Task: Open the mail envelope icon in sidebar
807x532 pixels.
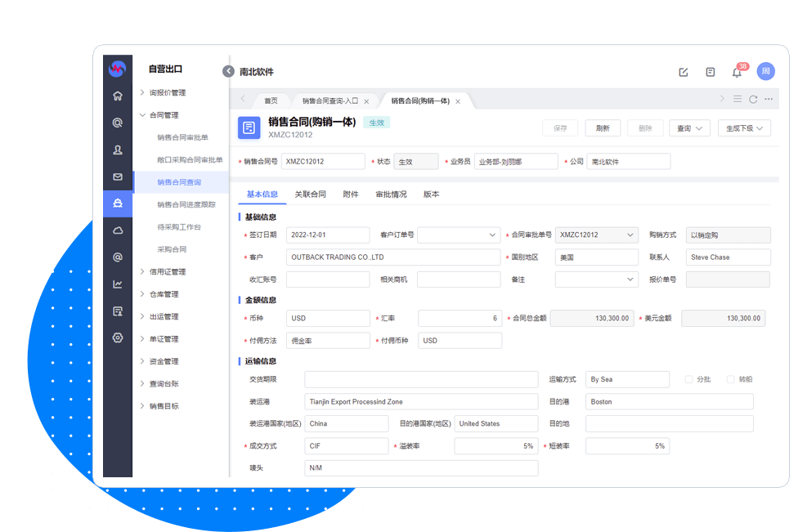Action: coord(118,177)
